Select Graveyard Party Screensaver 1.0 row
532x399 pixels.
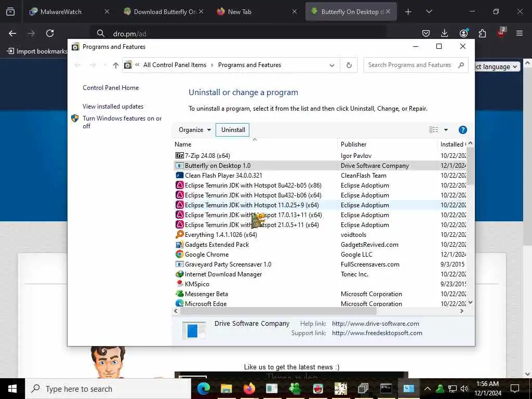(320, 264)
